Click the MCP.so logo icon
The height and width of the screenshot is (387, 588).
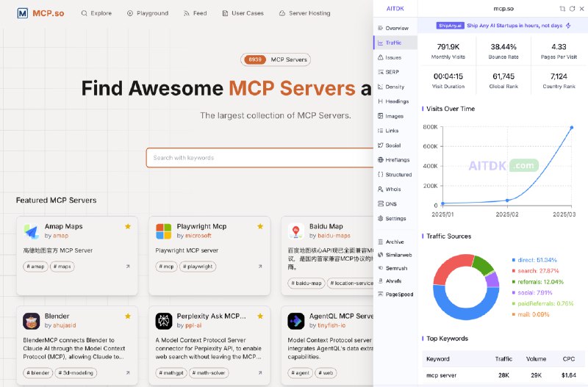pyautogui.click(x=23, y=13)
